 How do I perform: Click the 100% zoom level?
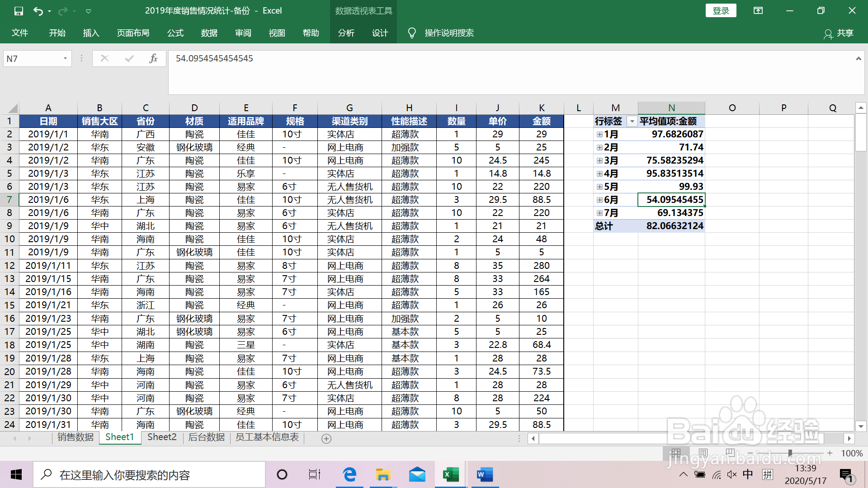point(852,453)
